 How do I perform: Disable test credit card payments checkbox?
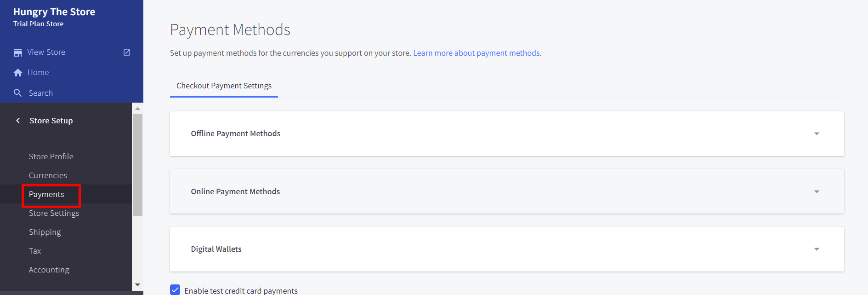(x=175, y=290)
